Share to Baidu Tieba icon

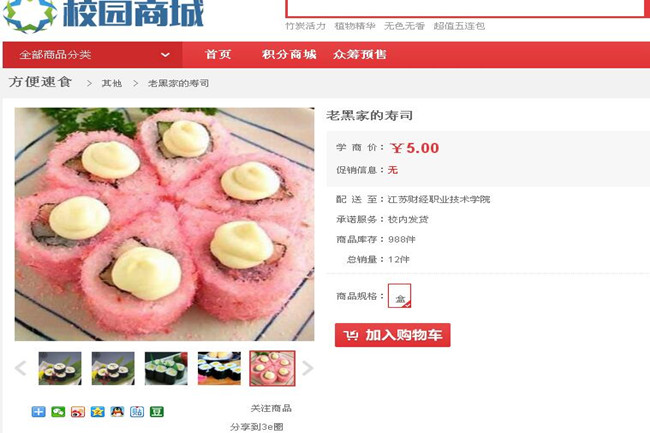point(137,411)
